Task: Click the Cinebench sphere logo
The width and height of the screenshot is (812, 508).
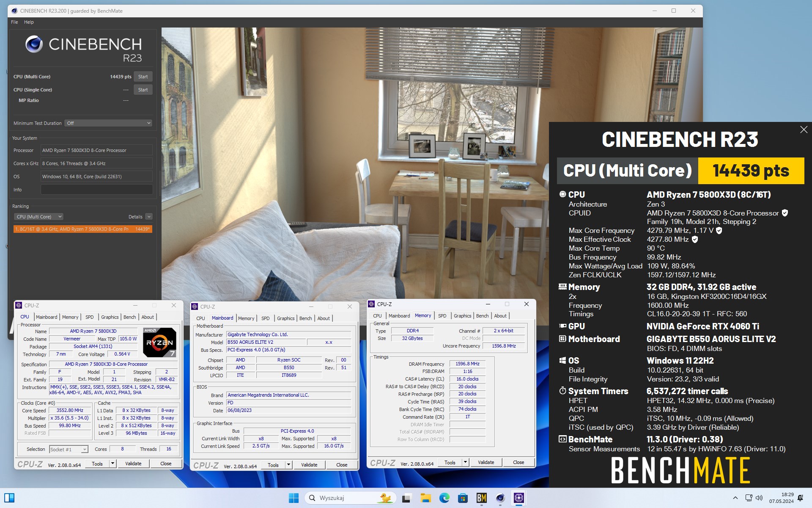Action: 34,44
